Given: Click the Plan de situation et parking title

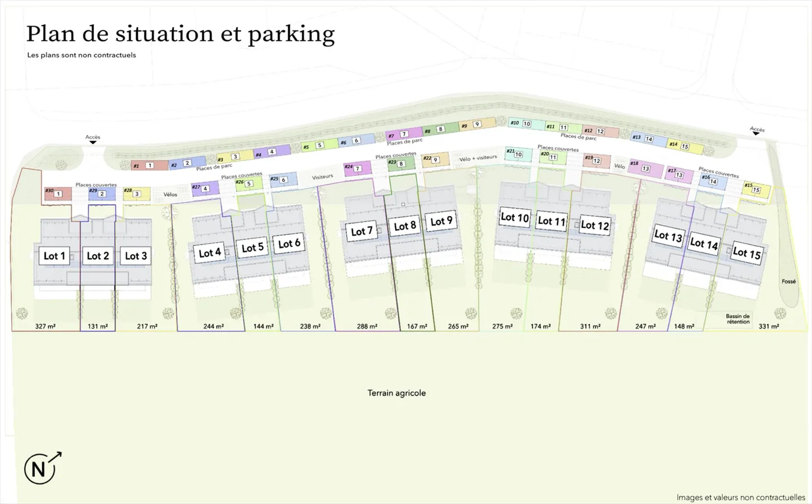Looking at the screenshot, I should point(180,34).
